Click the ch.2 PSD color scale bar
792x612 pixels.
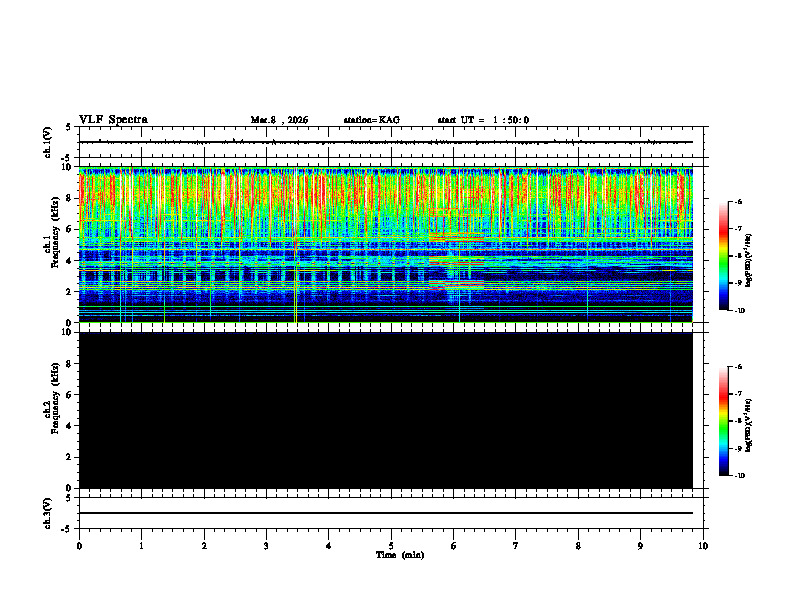pos(723,421)
